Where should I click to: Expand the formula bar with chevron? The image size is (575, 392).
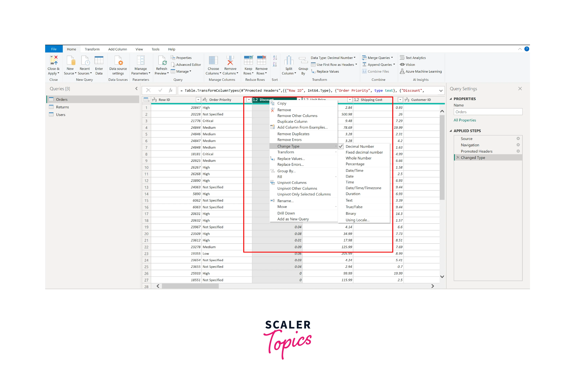(x=441, y=91)
